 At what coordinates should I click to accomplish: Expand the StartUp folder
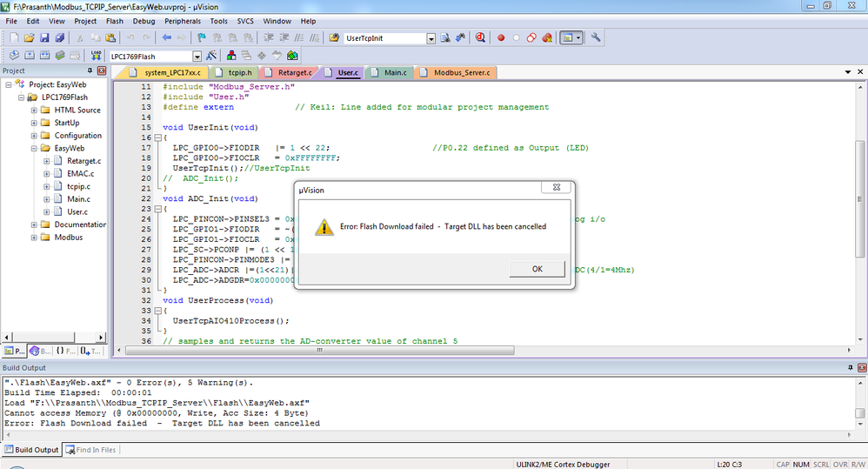point(34,123)
